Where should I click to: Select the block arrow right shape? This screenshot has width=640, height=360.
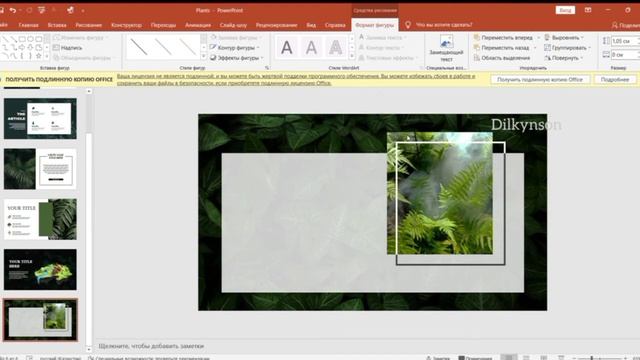pyautogui.click(x=22, y=47)
